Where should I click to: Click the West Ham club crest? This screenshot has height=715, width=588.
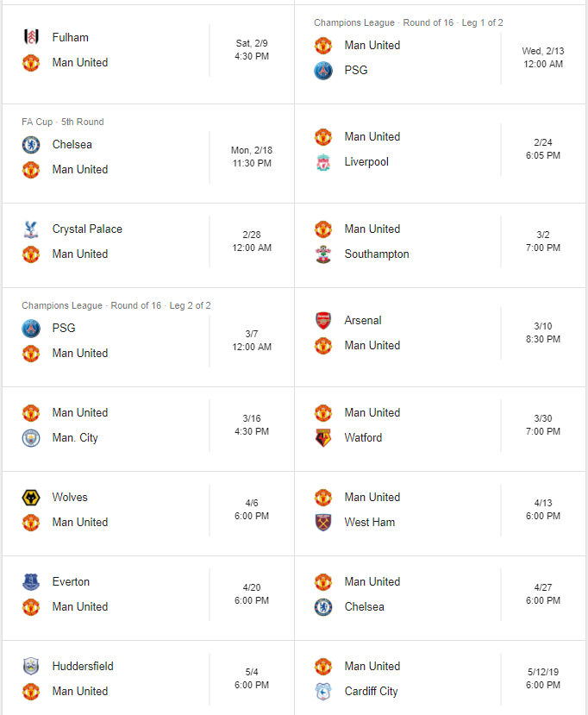click(323, 522)
